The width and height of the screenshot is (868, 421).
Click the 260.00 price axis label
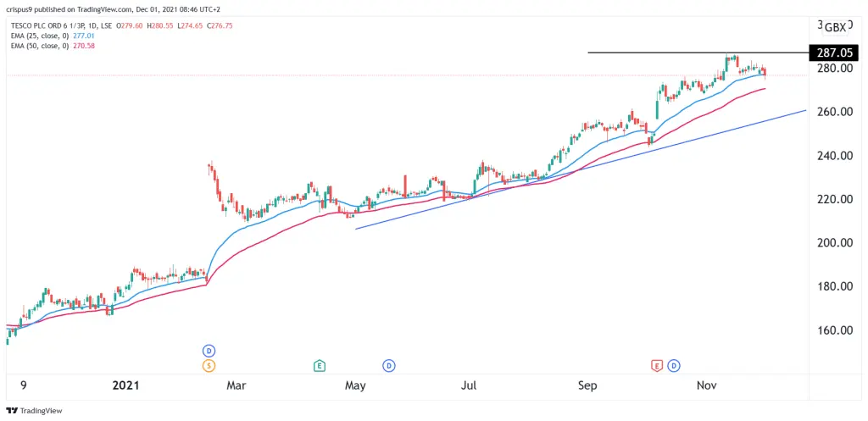tap(834, 112)
